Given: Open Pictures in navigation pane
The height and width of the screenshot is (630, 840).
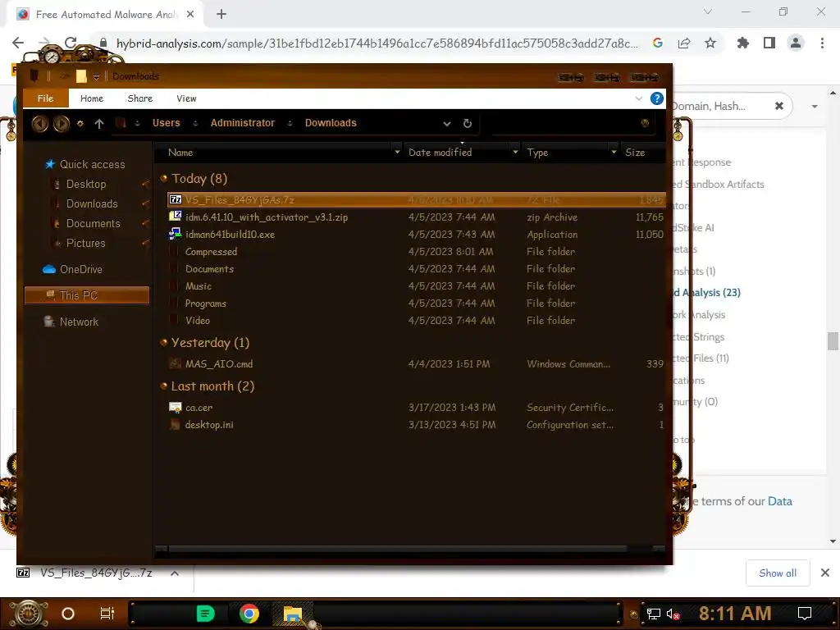Looking at the screenshot, I should 85,243.
